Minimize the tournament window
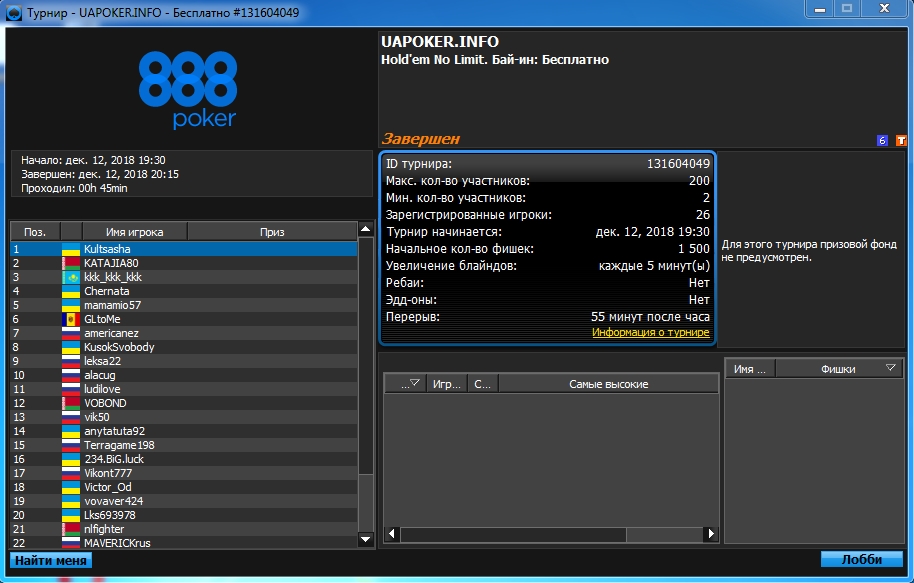 point(820,9)
